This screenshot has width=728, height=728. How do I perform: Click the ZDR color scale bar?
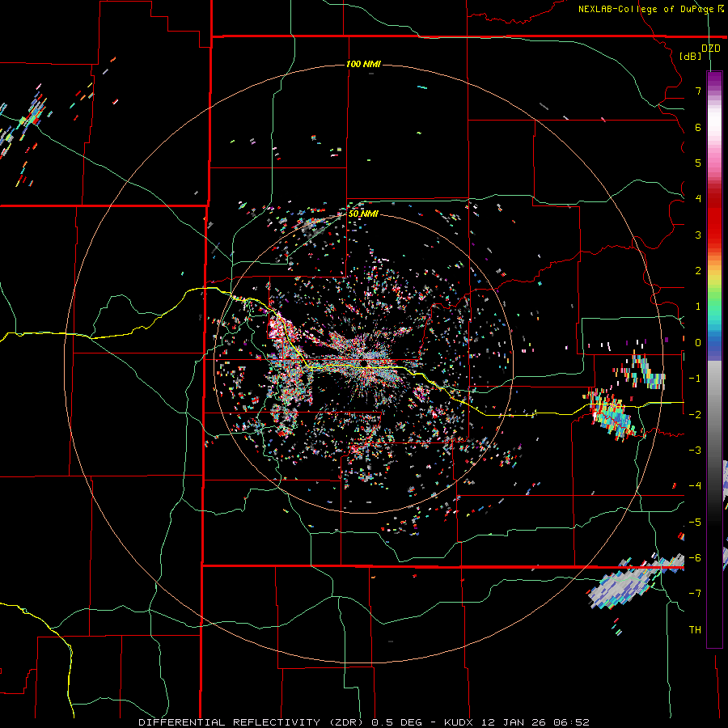[x=714, y=359]
